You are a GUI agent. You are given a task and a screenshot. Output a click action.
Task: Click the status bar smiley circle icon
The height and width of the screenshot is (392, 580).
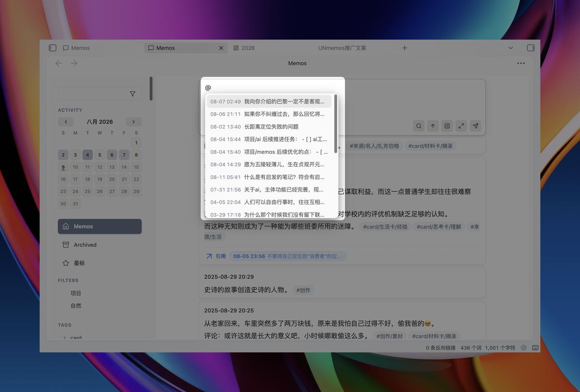point(524,348)
